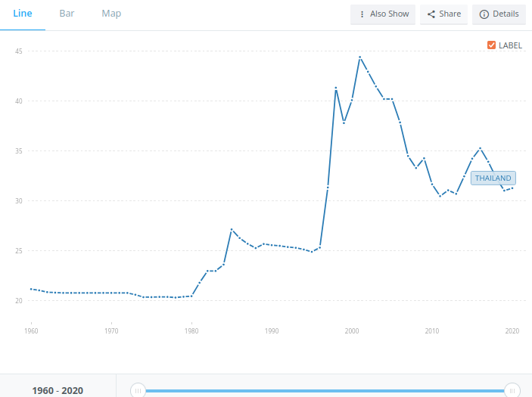This screenshot has height=397, width=532.
Task: Click the 1985 local peak data point
Action: click(232, 229)
